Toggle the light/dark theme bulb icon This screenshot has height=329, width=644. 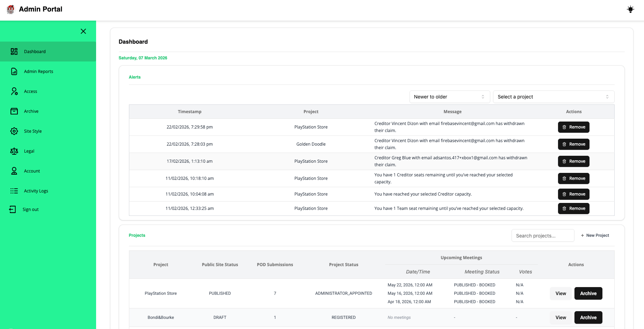tap(630, 9)
